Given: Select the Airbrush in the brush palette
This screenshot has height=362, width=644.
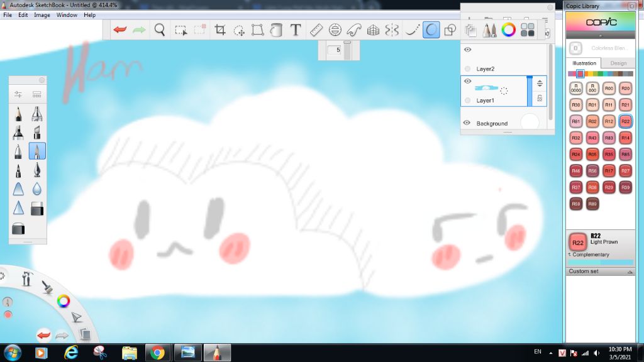Looking at the screenshot, I should [37, 114].
